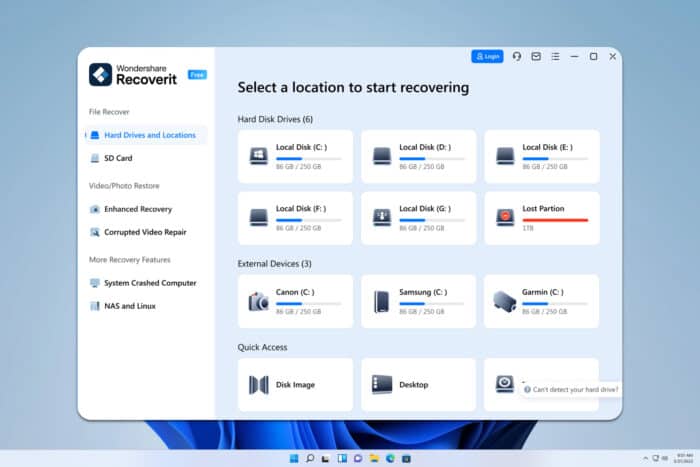Open Disk Image quick access

[x=258, y=384]
